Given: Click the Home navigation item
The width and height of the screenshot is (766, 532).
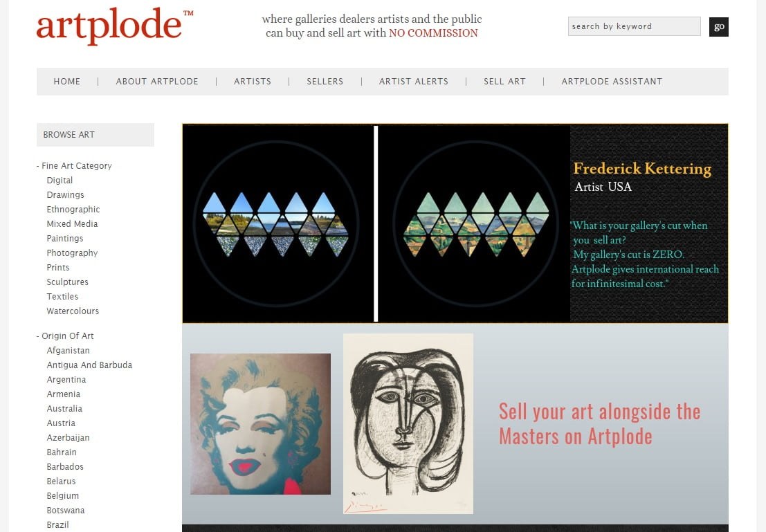Looking at the screenshot, I should (x=67, y=82).
